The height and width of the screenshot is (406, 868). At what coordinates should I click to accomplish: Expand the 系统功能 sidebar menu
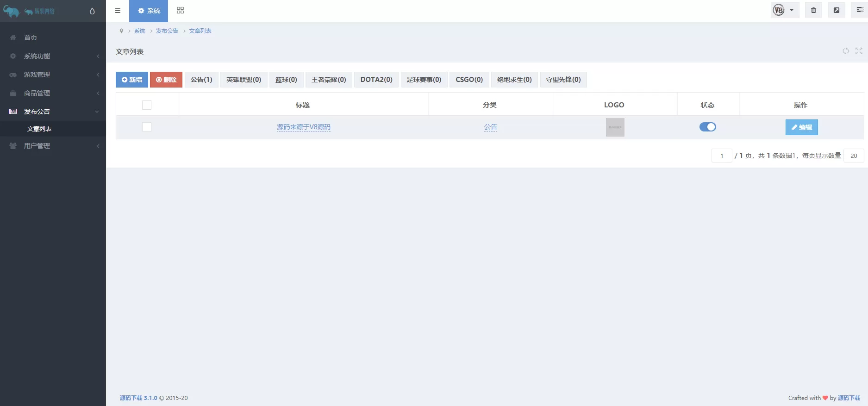53,56
